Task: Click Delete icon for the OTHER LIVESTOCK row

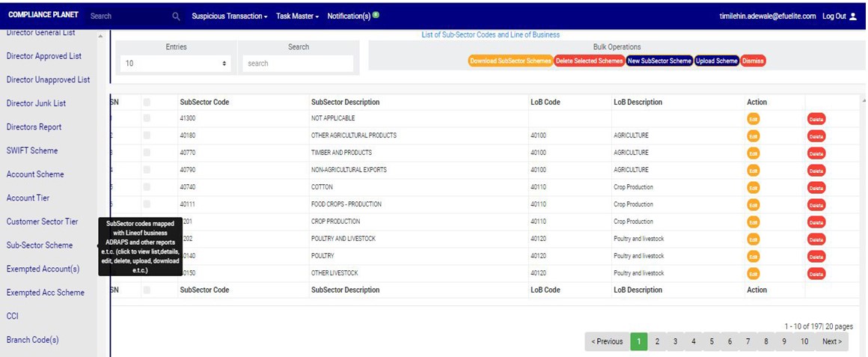Action: pos(816,274)
